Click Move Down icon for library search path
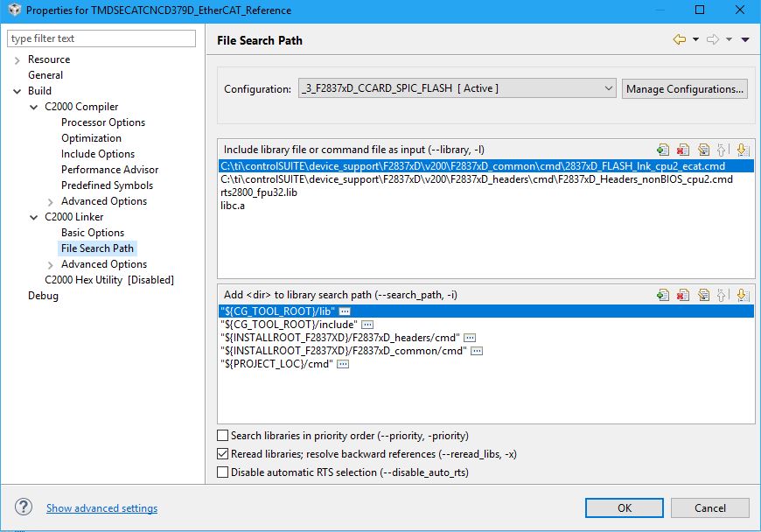Screen dimensions: 761x532 [x=743, y=296]
